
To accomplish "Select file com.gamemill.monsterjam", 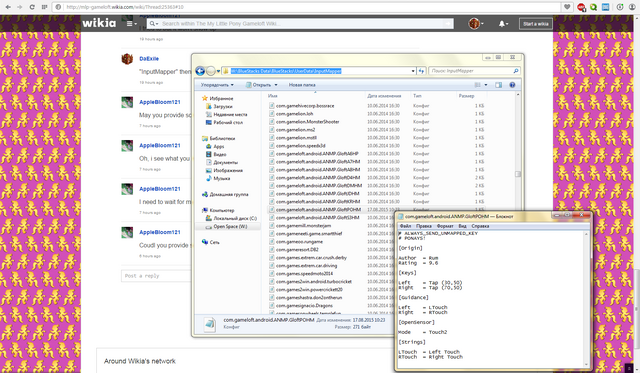I will [303, 226].
